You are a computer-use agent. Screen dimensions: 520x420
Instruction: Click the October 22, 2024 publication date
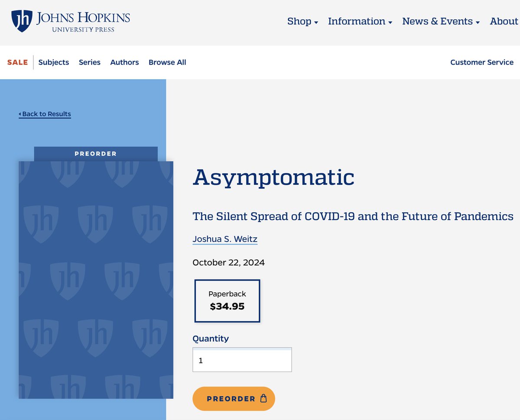(228, 262)
